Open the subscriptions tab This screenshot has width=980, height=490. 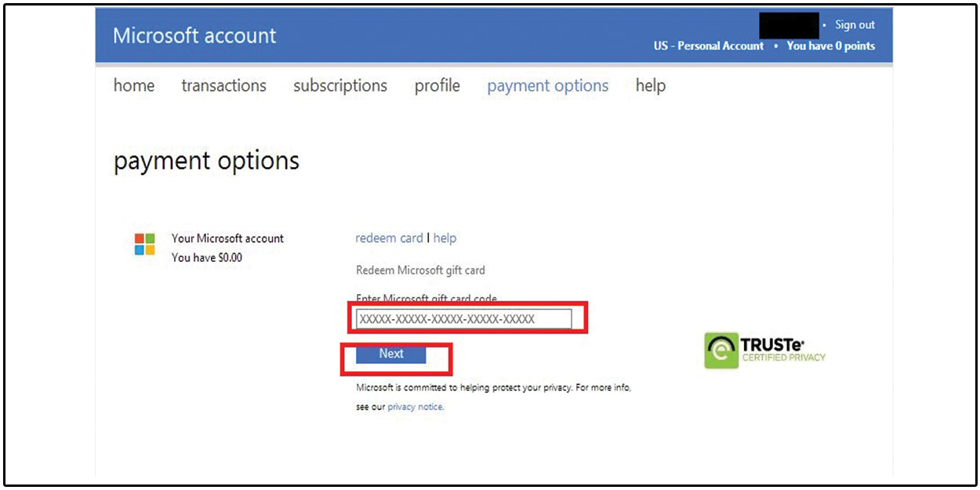(x=340, y=85)
